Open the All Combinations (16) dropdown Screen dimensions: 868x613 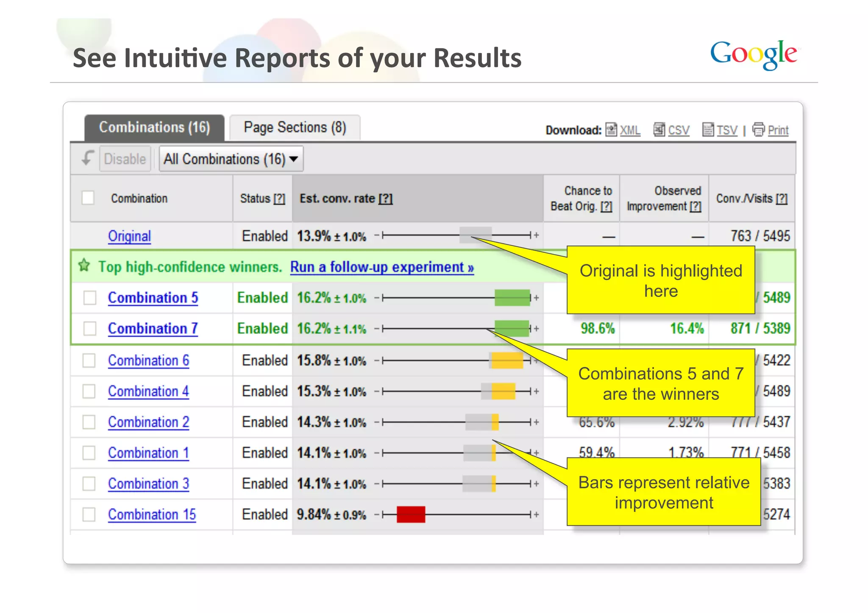pos(231,159)
